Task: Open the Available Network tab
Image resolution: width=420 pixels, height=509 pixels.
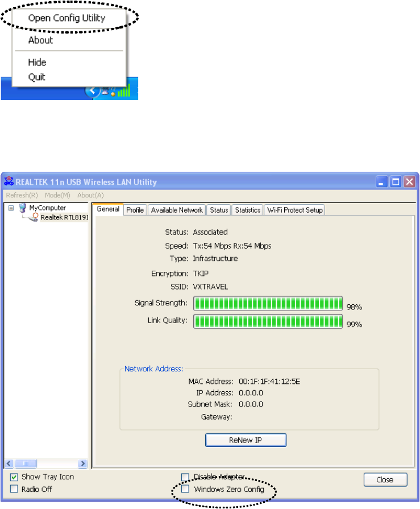Action: tap(177, 210)
